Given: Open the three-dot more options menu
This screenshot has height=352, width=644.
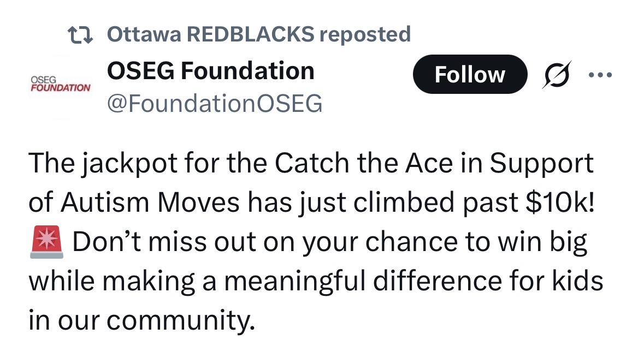Looking at the screenshot, I should point(600,74).
